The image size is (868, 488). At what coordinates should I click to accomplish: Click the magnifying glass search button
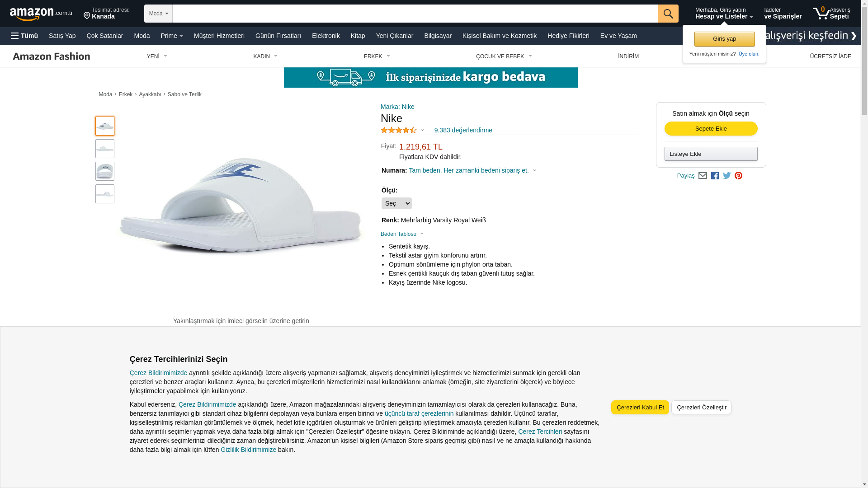[x=668, y=14]
